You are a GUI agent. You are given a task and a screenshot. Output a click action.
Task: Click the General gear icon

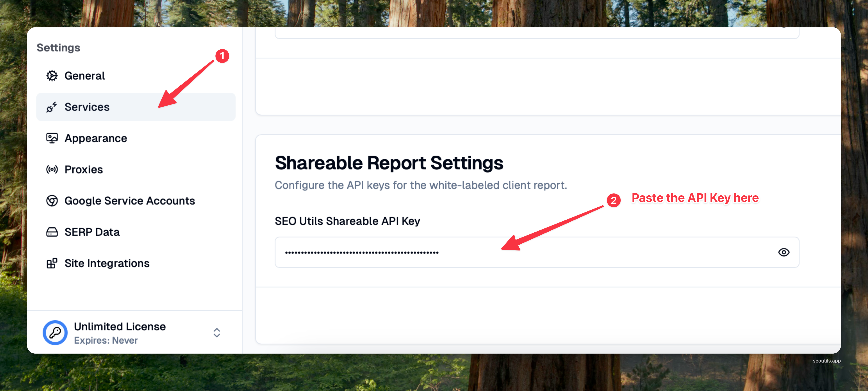[x=52, y=76]
